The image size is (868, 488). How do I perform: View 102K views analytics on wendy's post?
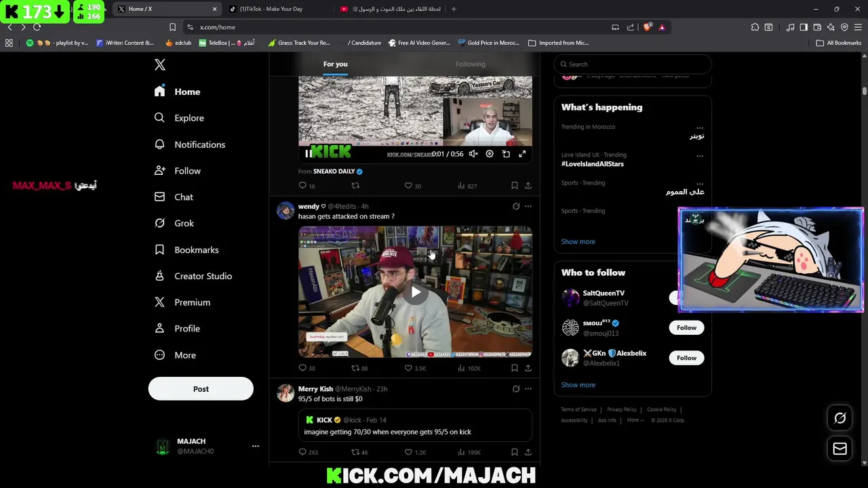click(469, 368)
